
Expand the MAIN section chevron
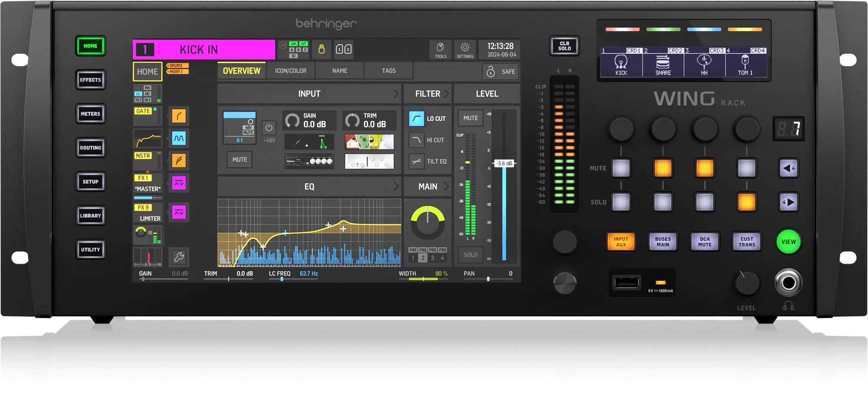[x=446, y=187]
